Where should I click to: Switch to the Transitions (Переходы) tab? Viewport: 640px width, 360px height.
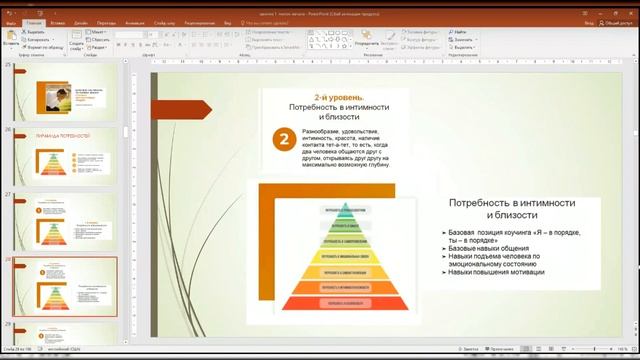point(107,23)
